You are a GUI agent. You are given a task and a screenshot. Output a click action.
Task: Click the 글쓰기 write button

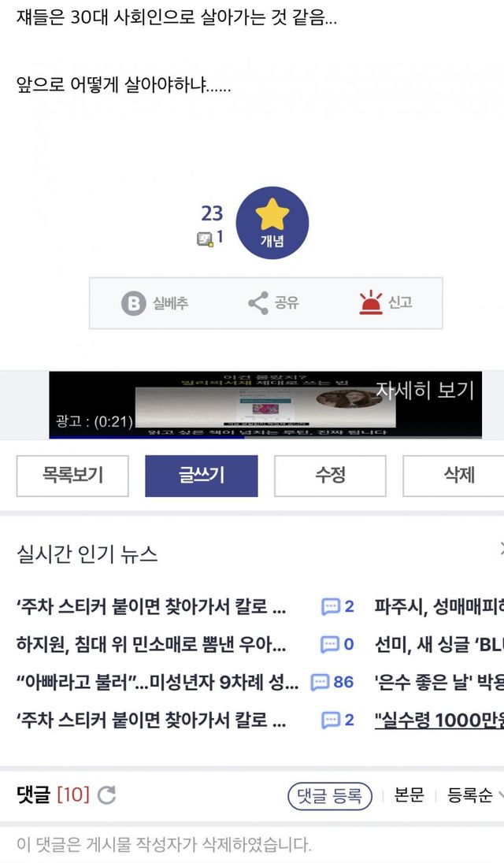pos(202,476)
